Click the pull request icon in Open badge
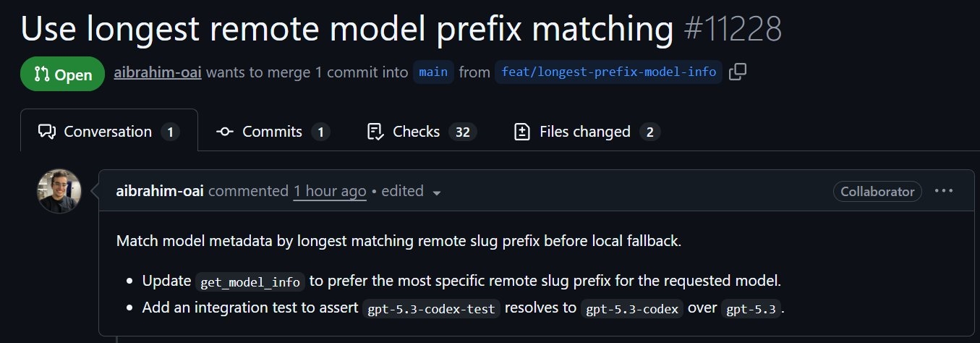The width and height of the screenshot is (980, 343). (x=41, y=75)
